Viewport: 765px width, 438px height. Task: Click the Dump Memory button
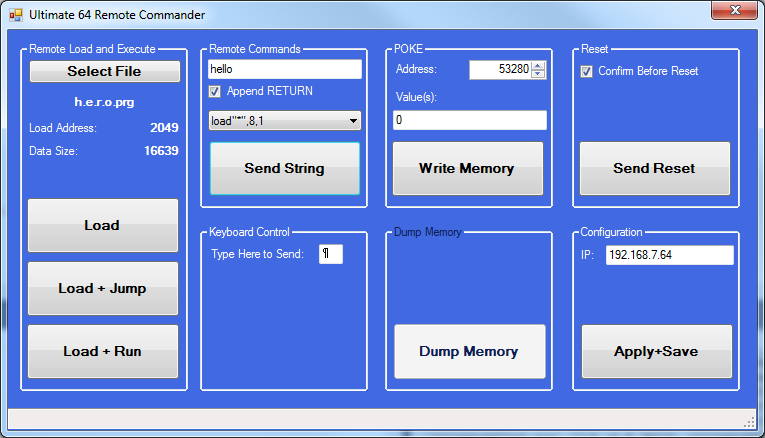pos(470,351)
